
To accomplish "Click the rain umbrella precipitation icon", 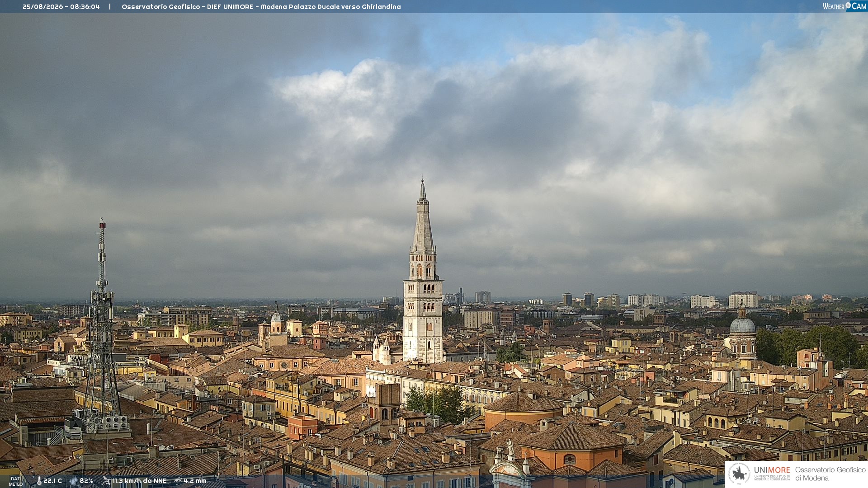I will pos(178,481).
